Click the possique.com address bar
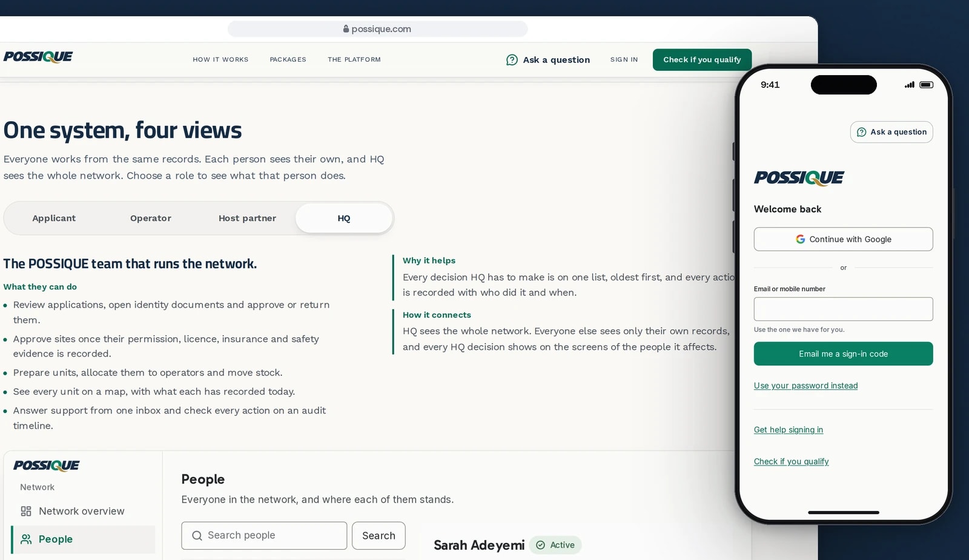The height and width of the screenshot is (560, 969). click(x=377, y=29)
